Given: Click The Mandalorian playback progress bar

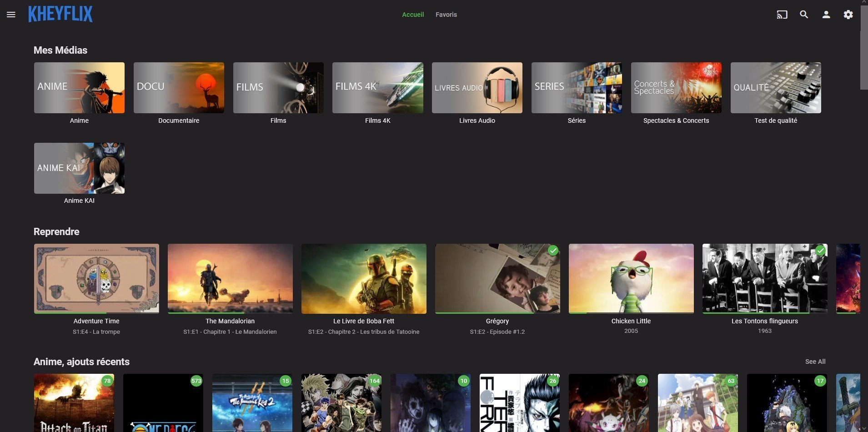Looking at the screenshot, I should click(230, 313).
